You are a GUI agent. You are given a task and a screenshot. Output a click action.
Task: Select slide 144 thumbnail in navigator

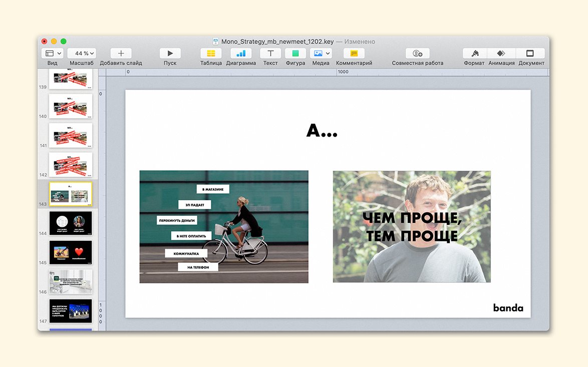click(x=71, y=223)
